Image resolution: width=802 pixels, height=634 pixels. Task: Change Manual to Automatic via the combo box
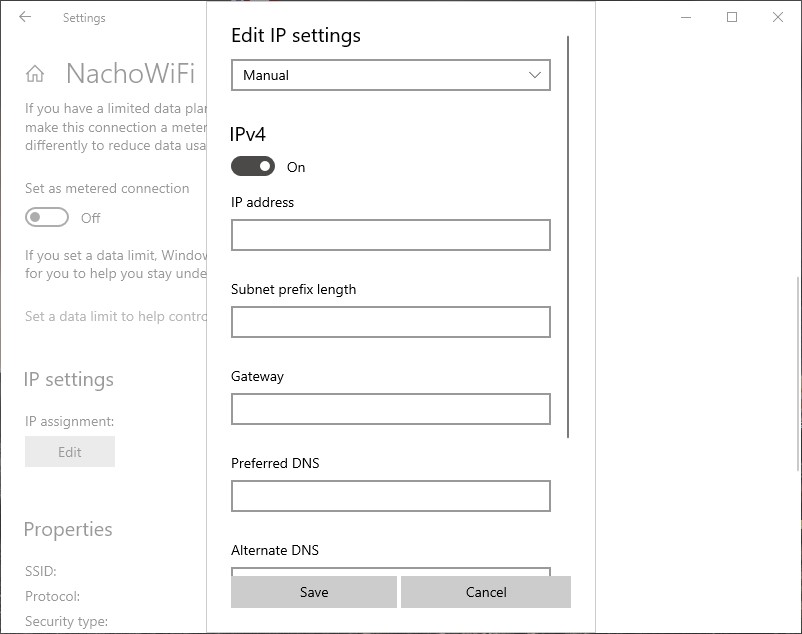[390, 74]
